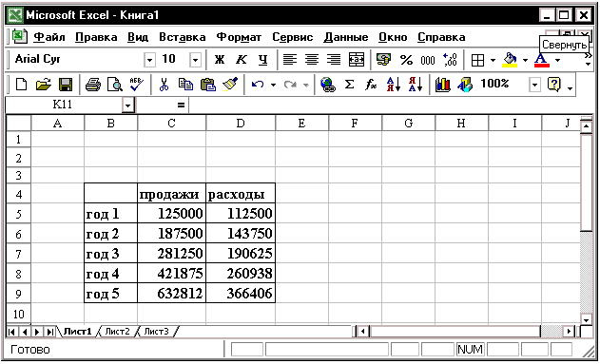Run spelling check ABC icon
This screenshot has width=600, height=364.
tap(136, 85)
